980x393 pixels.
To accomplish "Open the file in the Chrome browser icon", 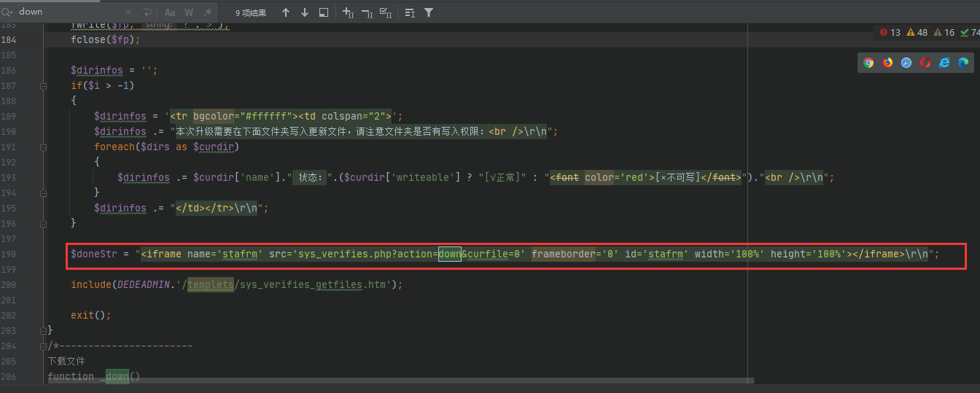I will [868, 63].
